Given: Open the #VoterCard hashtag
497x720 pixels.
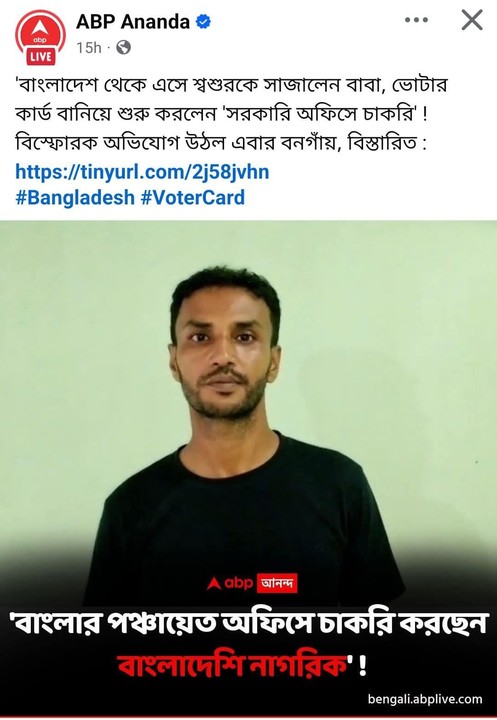Looking at the screenshot, I should (x=192, y=198).
